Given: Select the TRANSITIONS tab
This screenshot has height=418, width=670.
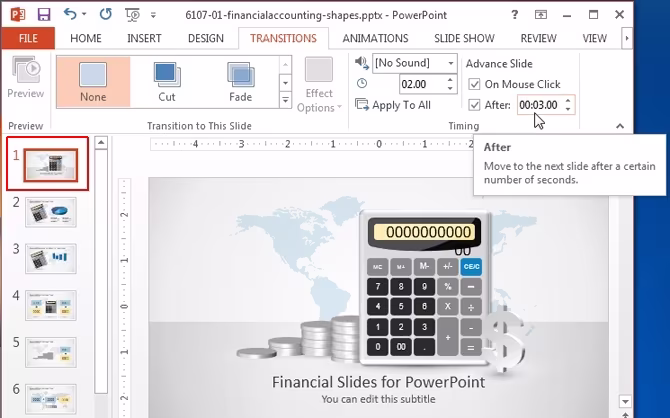Looking at the screenshot, I should coord(283,38).
